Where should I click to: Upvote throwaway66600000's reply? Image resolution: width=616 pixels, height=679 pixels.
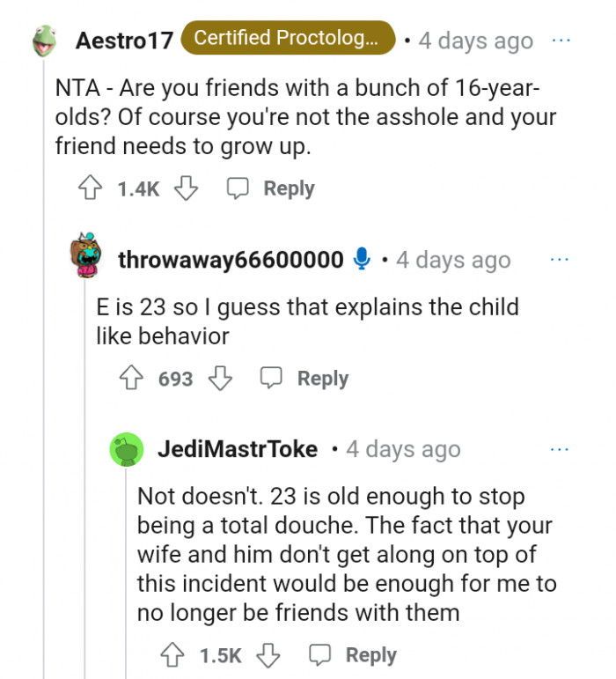pos(132,379)
